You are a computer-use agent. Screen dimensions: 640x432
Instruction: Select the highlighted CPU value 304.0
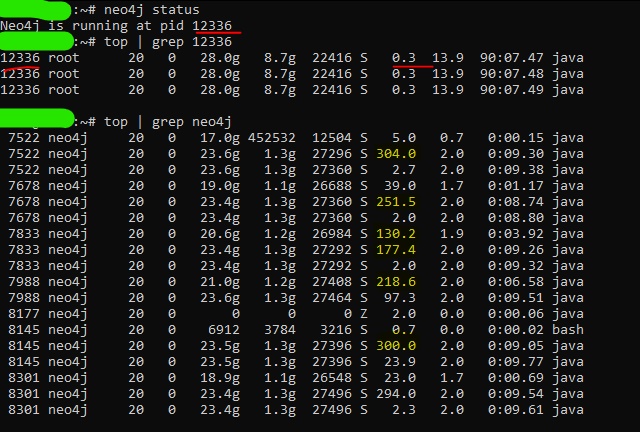pos(396,154)
